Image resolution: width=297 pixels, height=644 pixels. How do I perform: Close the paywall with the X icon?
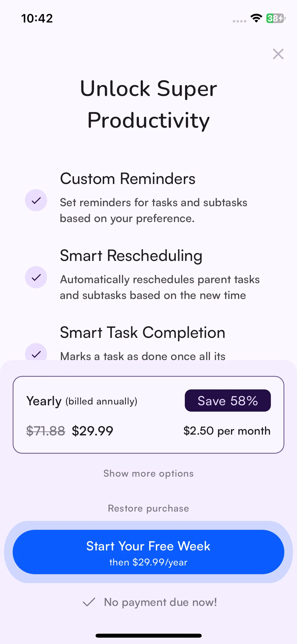(x=278, y=54)
